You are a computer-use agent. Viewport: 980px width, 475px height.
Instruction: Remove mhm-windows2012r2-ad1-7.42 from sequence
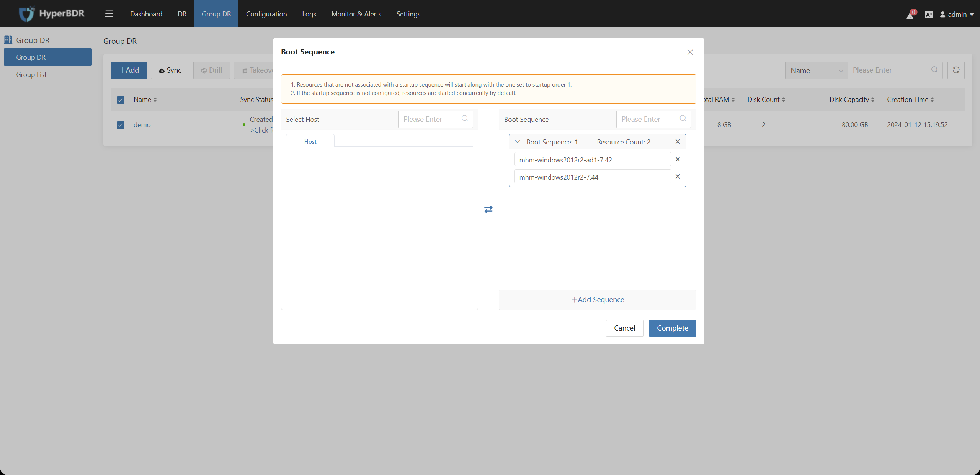tap(678, 159)
